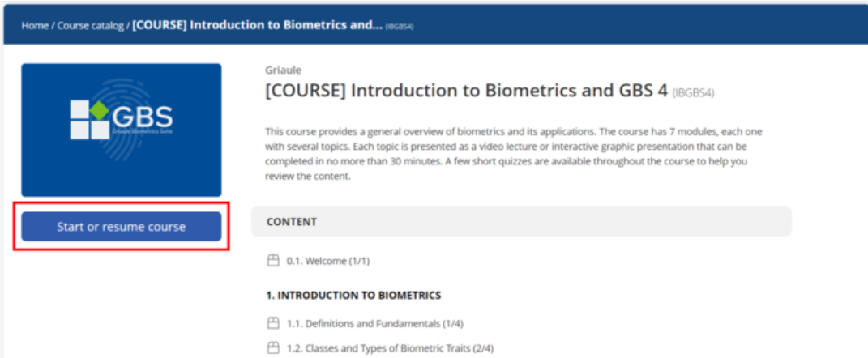Click the 1.1 Definitions and Fundamentals icon
868x358 pixels.
[272, 323]
